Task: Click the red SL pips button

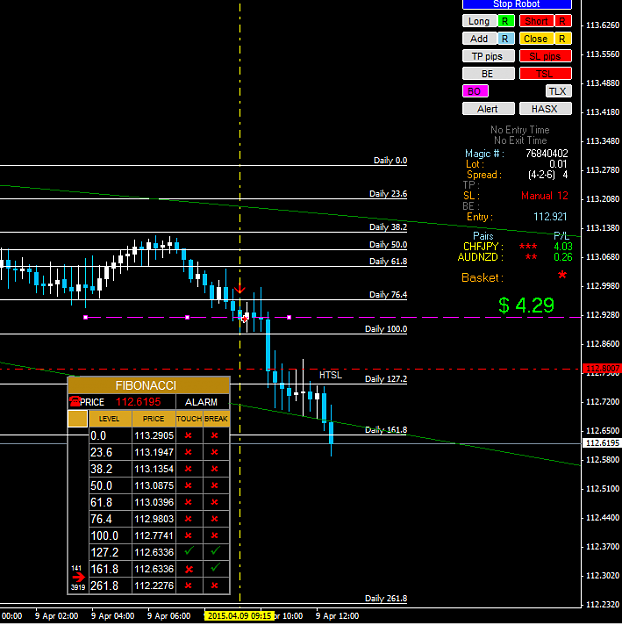Action: tap(545, 56)
